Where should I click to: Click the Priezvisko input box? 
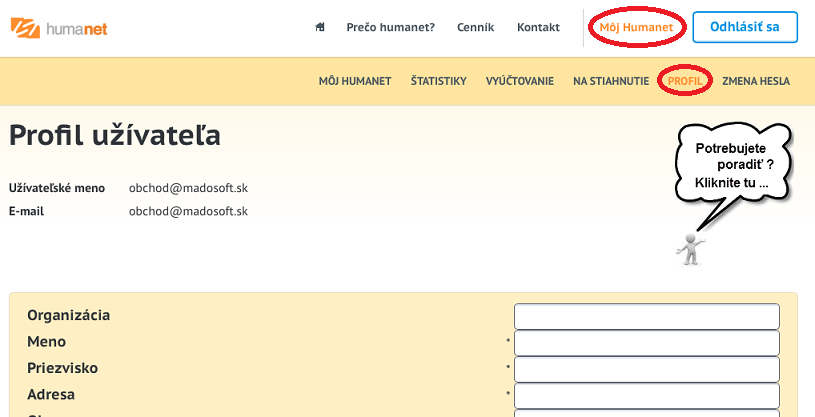[646, 369]
